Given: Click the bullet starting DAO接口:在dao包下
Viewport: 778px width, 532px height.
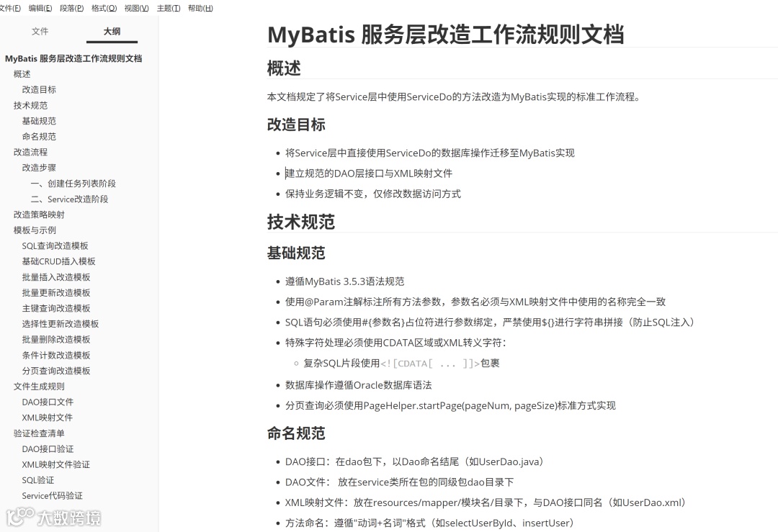Looking at the screenshot, I should pyautogui.click(x=416, y=461).
